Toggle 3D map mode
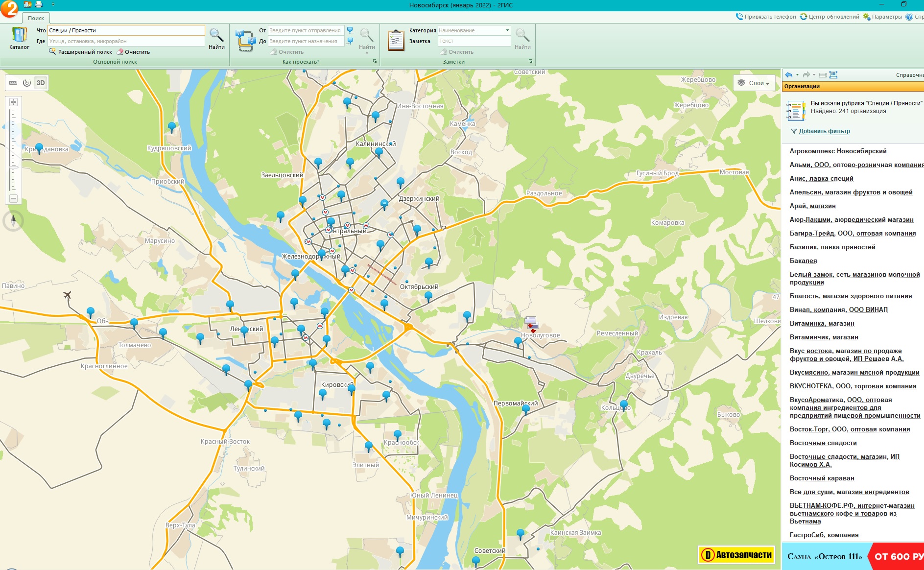Screen dimensions: 924x570 [41, 83]
